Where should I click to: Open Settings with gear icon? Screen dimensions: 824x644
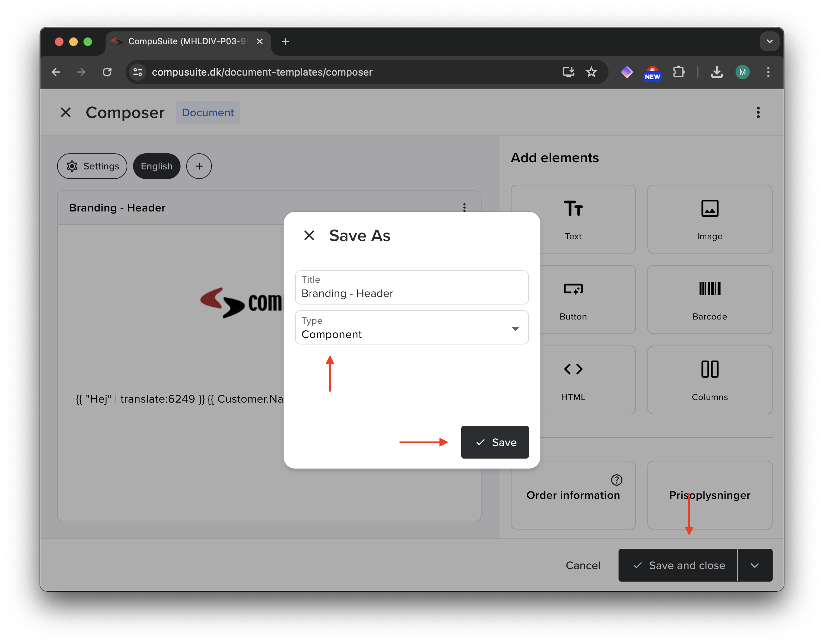tap(92, 166)
